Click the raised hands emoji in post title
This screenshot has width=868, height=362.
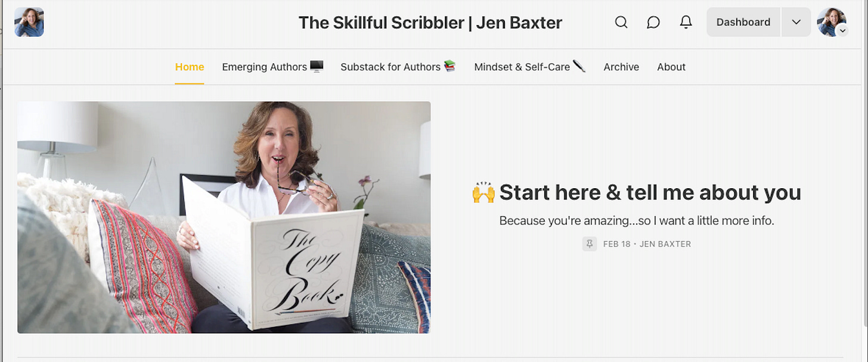[x=483, y=192]
